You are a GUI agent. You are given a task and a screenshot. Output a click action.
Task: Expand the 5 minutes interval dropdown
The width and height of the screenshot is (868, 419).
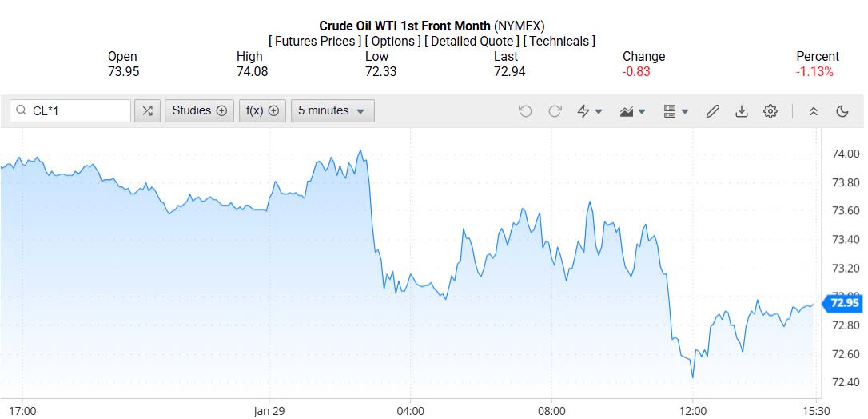point(332,111)
